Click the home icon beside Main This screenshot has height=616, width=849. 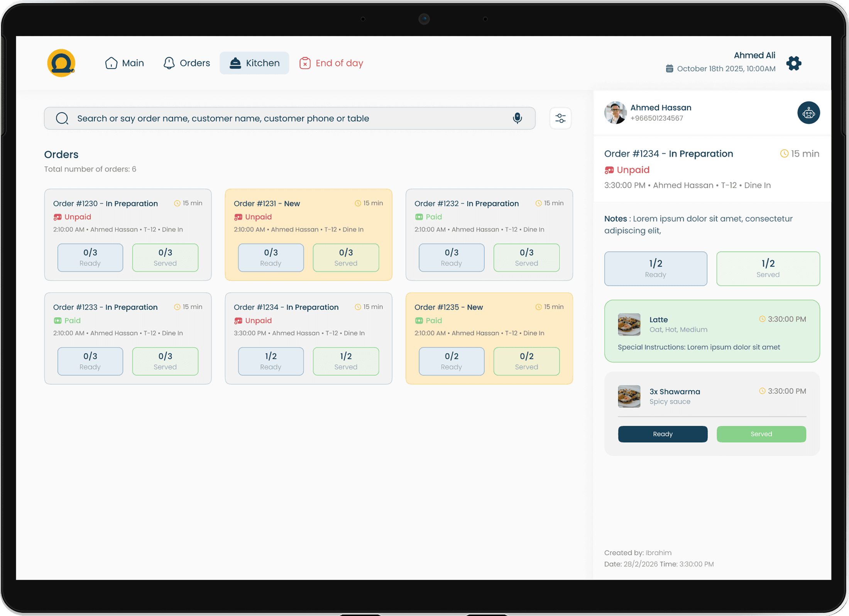[x=111, y=63]
